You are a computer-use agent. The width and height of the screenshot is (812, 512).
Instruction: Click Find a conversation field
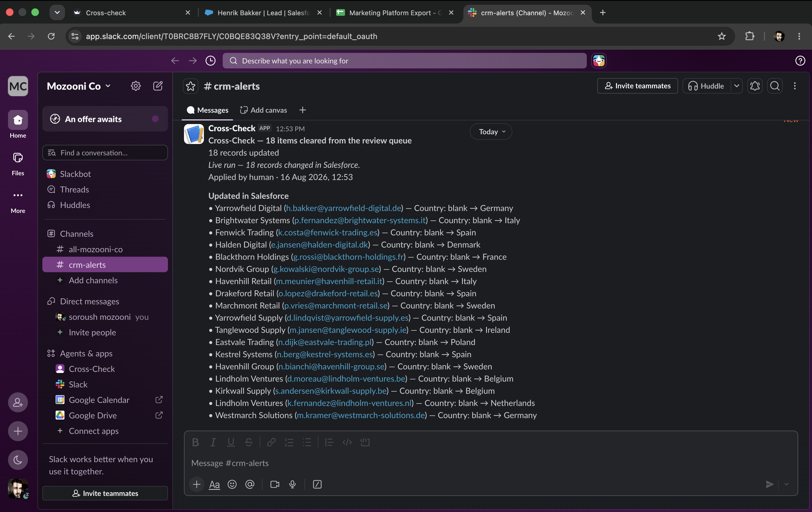click(105, 153)
